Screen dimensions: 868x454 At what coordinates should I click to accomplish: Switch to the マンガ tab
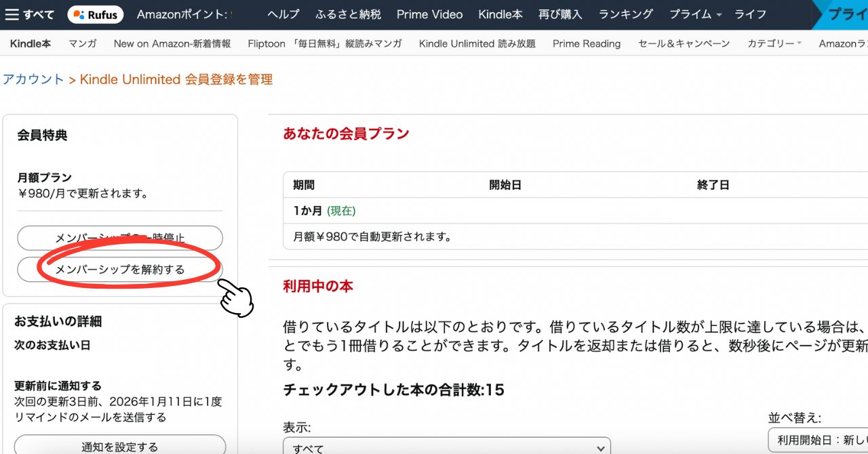click(x=82, y=43)
